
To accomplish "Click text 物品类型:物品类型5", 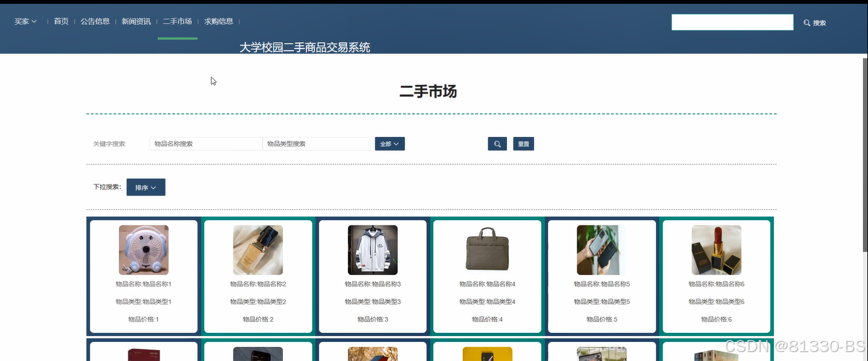I will click(x=602, y=302).
